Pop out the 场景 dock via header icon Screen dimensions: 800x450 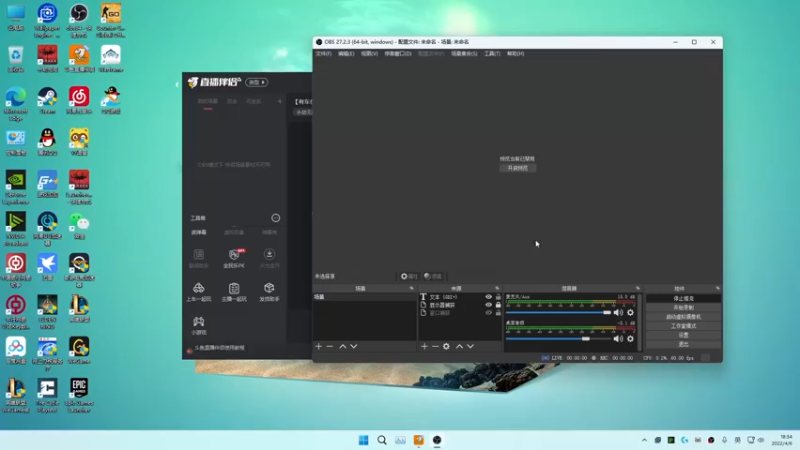(x=412, y=288)
